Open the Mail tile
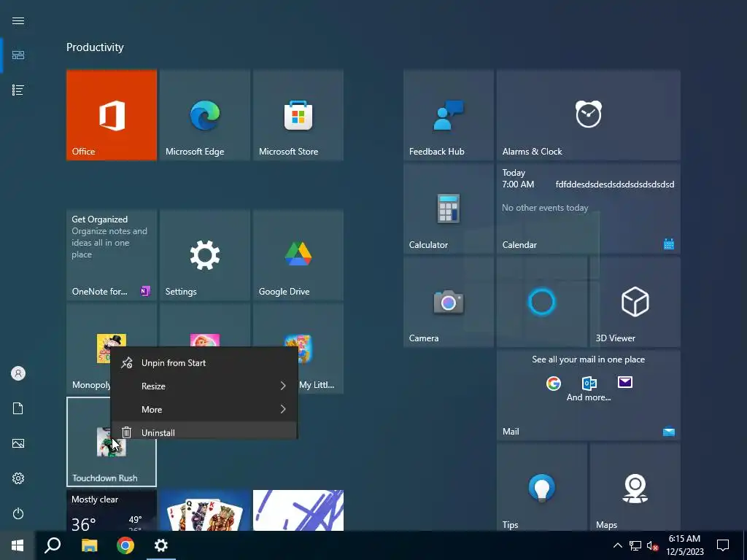This screenshot has height=560, width=747. pyautogui.click(x=589, y=394)
